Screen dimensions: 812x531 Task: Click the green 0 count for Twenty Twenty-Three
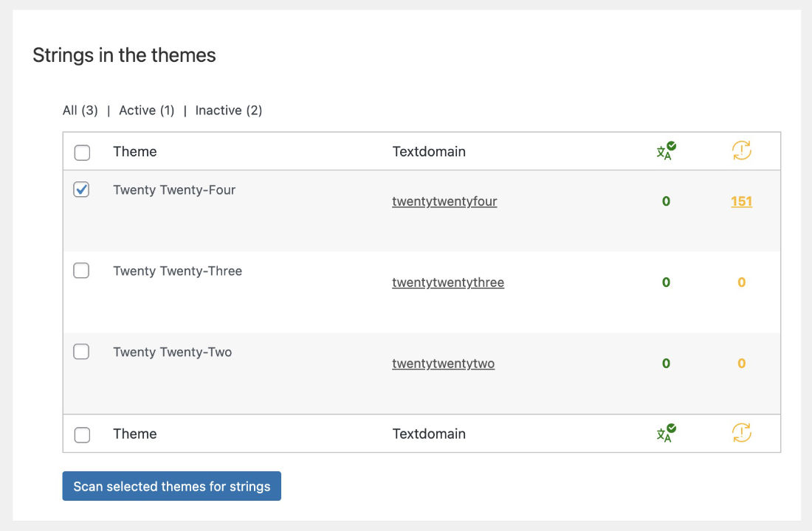tap(665, 282)
